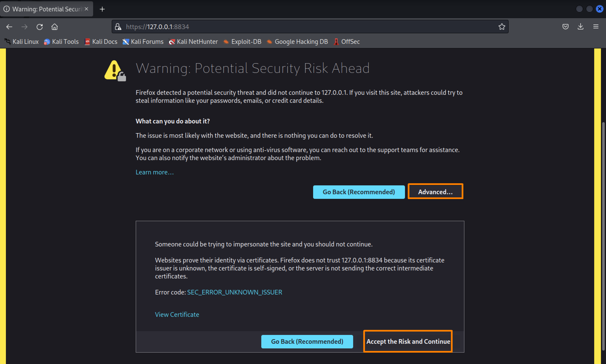Screen dimensions: 606x364
Task: Bookmark this page with the star icon
Action: pos(501,27)
